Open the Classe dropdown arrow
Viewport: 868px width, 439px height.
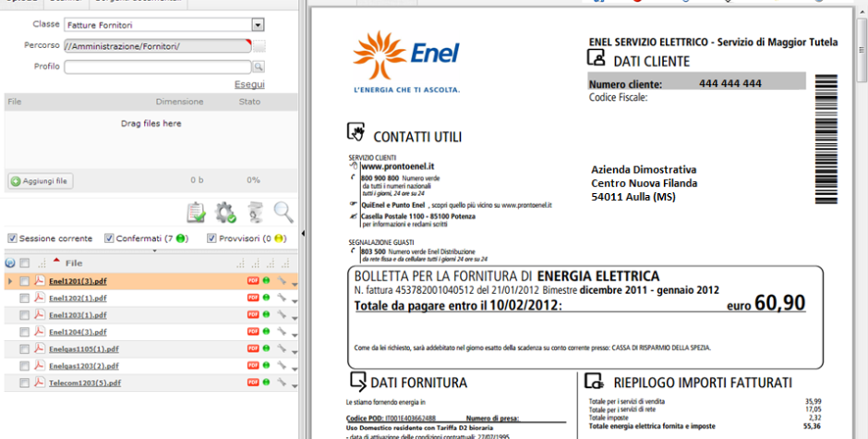(x=258, y=25)
